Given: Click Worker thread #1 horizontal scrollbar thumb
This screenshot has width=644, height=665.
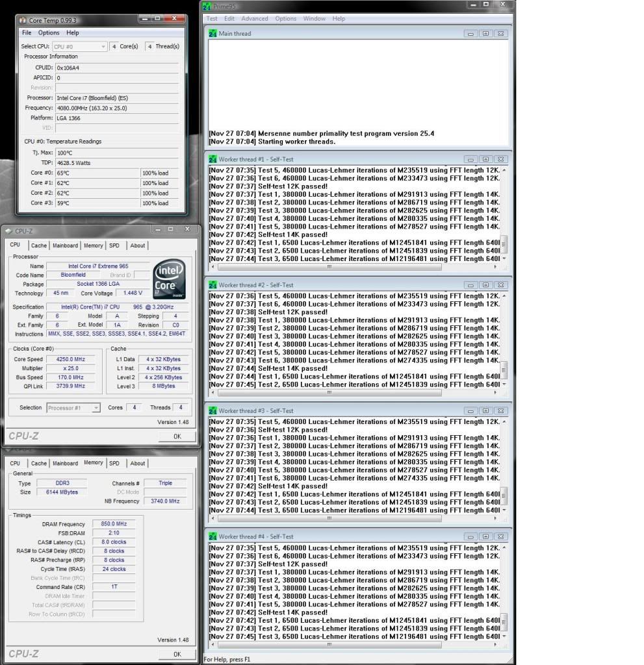Looking at the screenshot, I should point(329,267).
